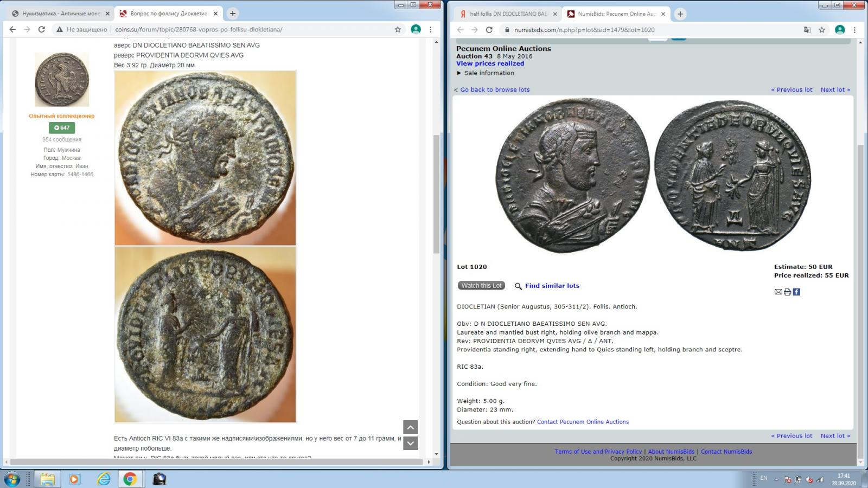
Task: Go to Next lot at bottom
Action: point(835,436)
